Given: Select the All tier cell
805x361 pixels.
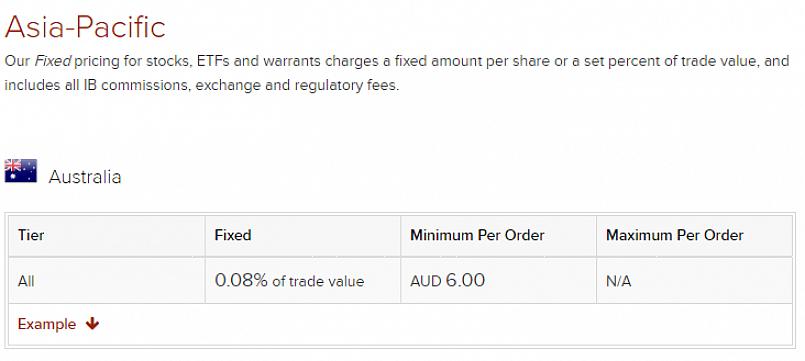Looking at the screenshot, I should [107, 280].
